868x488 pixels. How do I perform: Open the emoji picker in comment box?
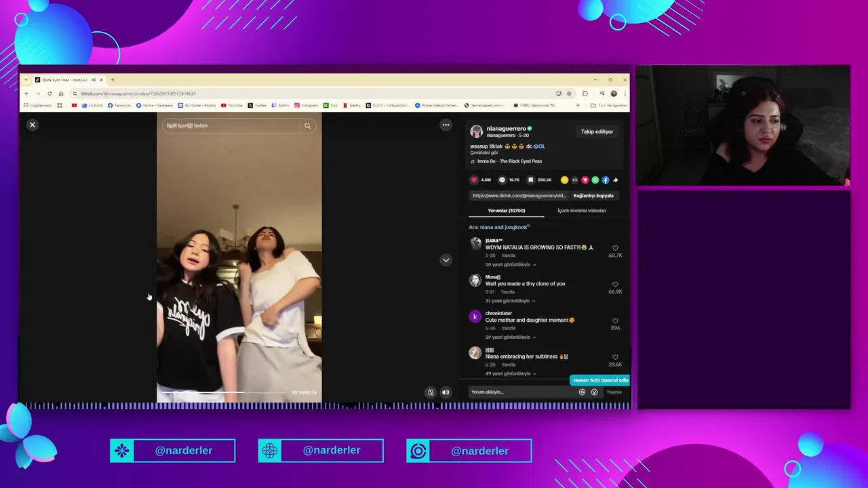point(594,392)
